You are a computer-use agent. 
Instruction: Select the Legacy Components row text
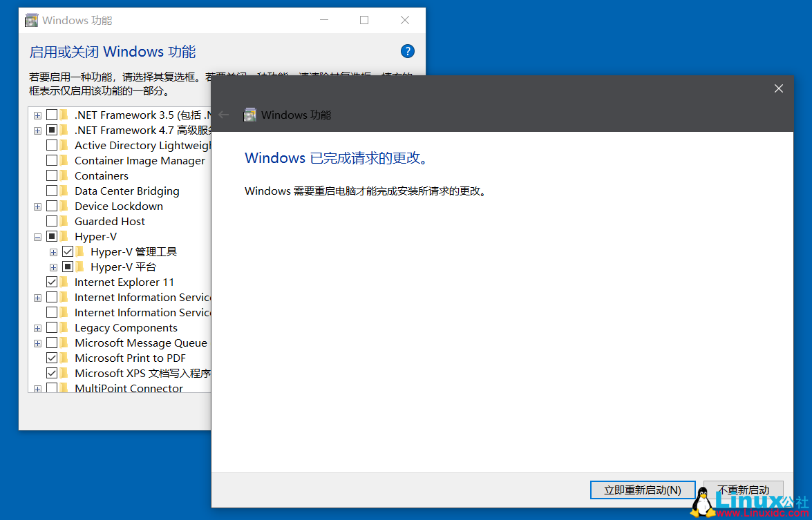[126, 328]
